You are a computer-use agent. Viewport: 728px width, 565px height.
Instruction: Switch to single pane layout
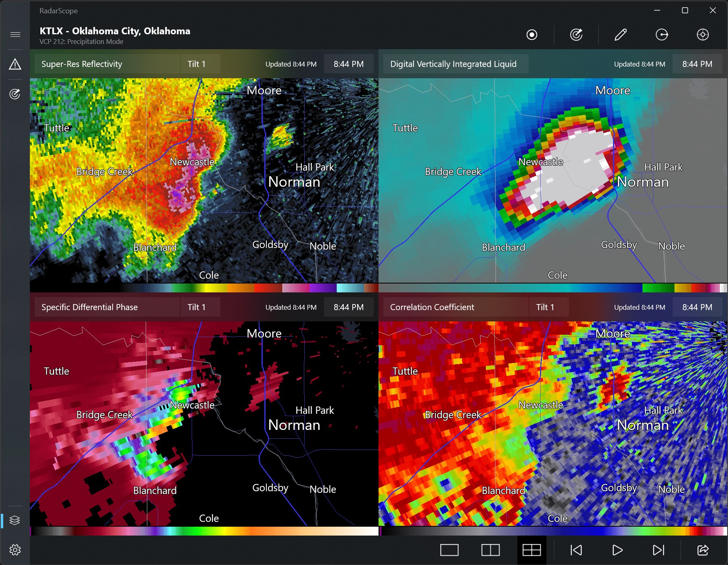[x=449, y=550]
